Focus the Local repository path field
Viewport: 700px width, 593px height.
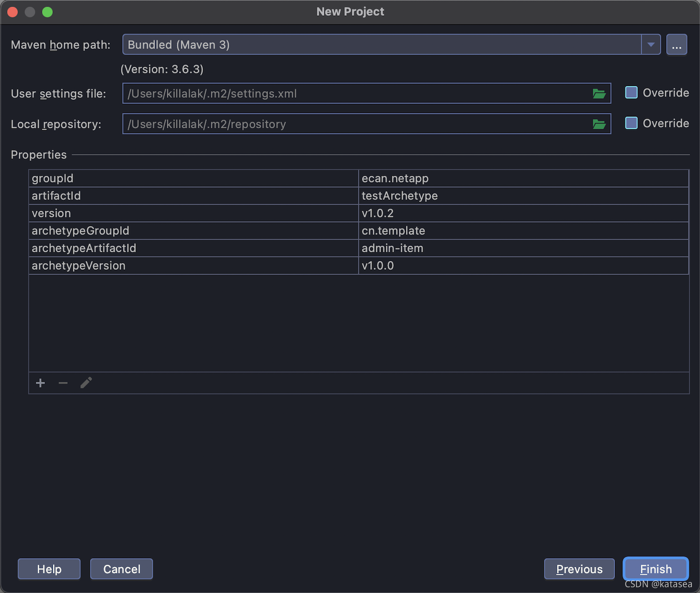click(x=367, y=124)
